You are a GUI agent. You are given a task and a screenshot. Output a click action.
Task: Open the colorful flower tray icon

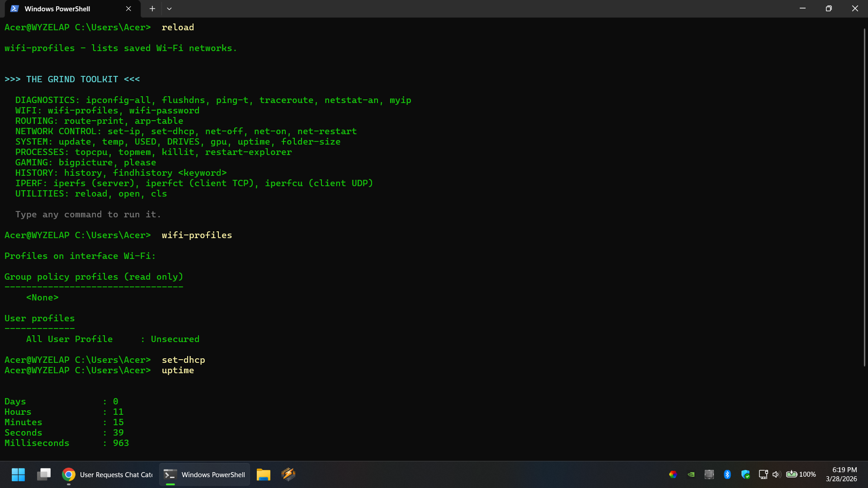click(x=673, y=474)
